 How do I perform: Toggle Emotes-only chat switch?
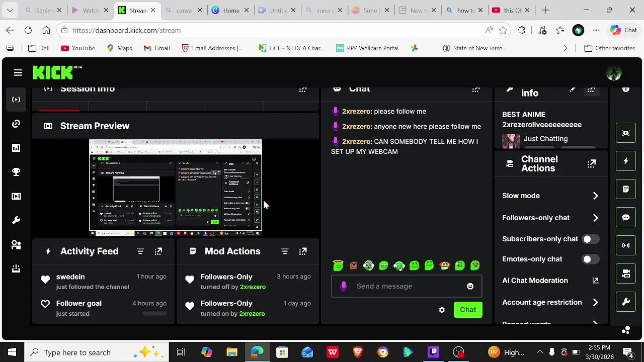coord(591,259)
